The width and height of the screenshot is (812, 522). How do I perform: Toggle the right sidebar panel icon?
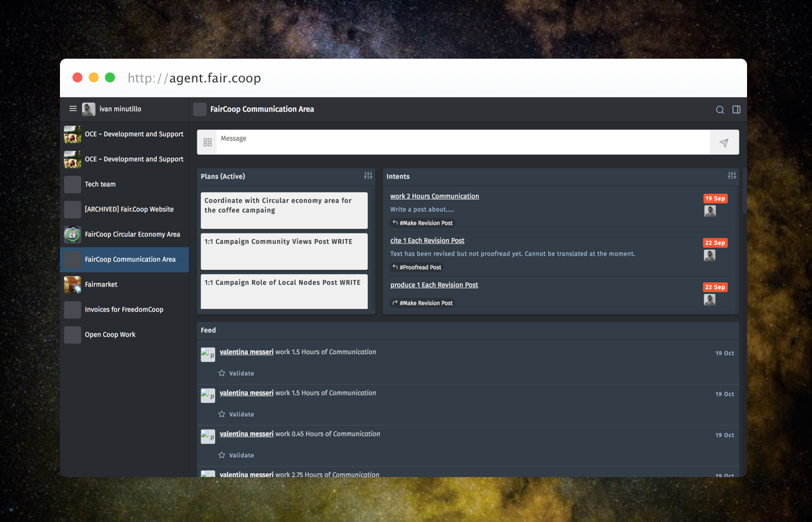[x=736, y=110]
